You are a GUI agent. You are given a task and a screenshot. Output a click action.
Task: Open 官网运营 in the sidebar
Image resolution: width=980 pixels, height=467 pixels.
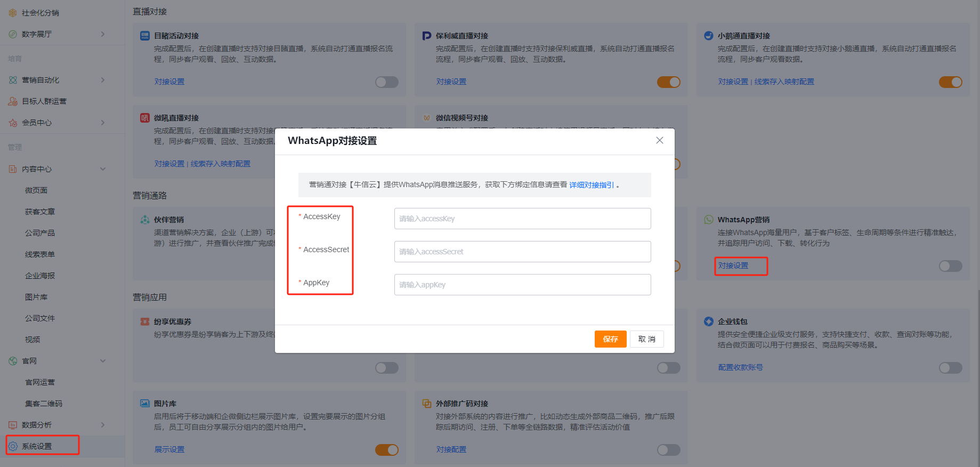coord(40,382)
